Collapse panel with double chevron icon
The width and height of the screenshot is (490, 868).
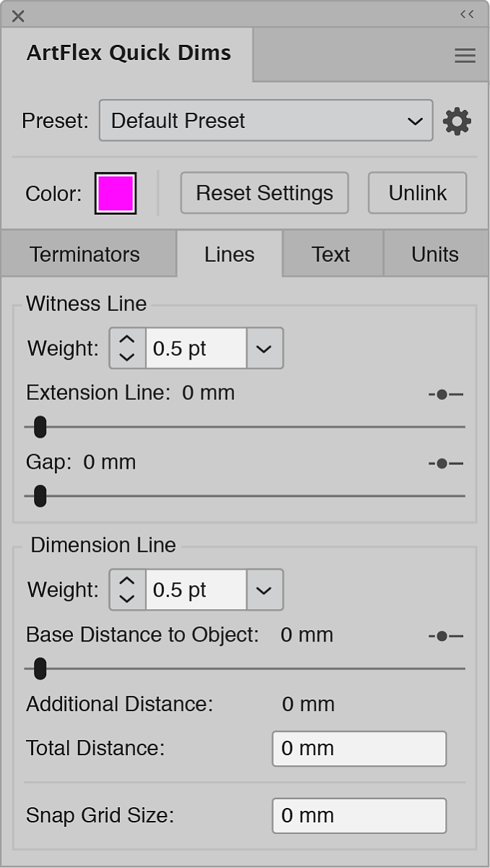[467, 14]
